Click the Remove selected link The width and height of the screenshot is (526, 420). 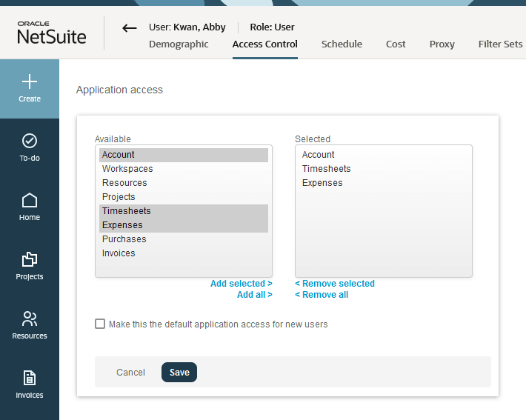point(335,284)
